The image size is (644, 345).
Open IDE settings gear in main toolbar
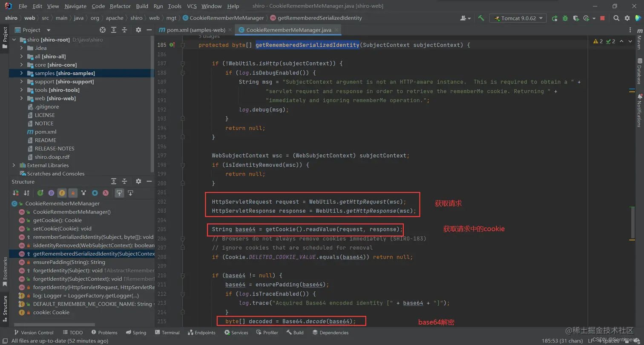627,18
